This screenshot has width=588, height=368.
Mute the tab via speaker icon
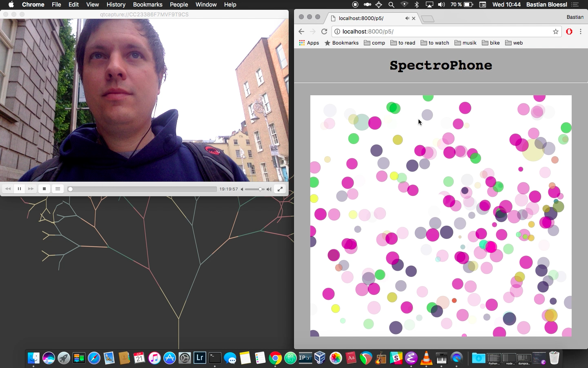[407, 18]
